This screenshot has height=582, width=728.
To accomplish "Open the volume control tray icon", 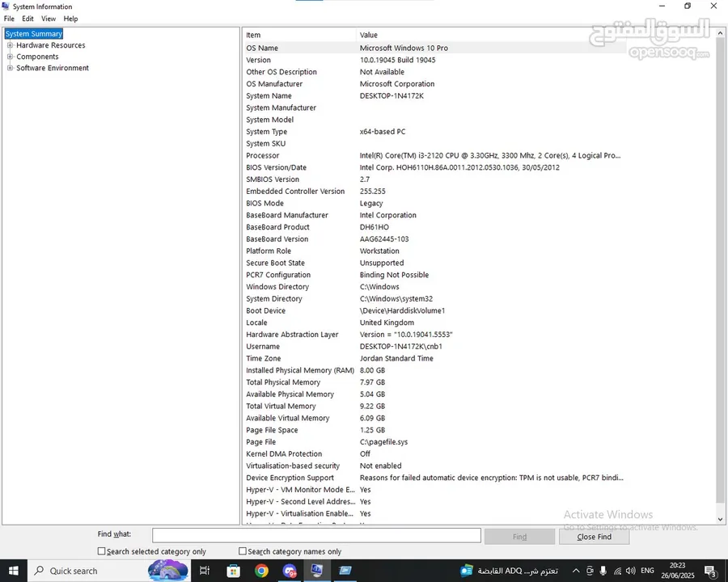I will coord(630,571).
